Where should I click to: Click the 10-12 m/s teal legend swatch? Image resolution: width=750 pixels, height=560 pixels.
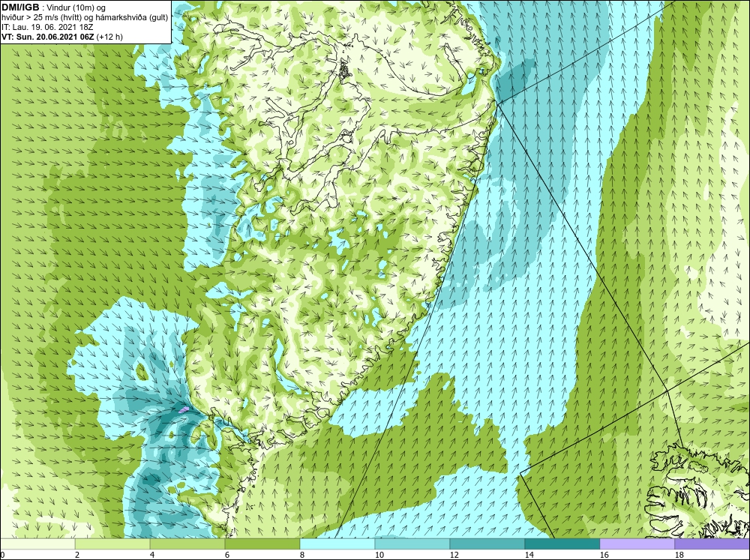tap(412, 544)
